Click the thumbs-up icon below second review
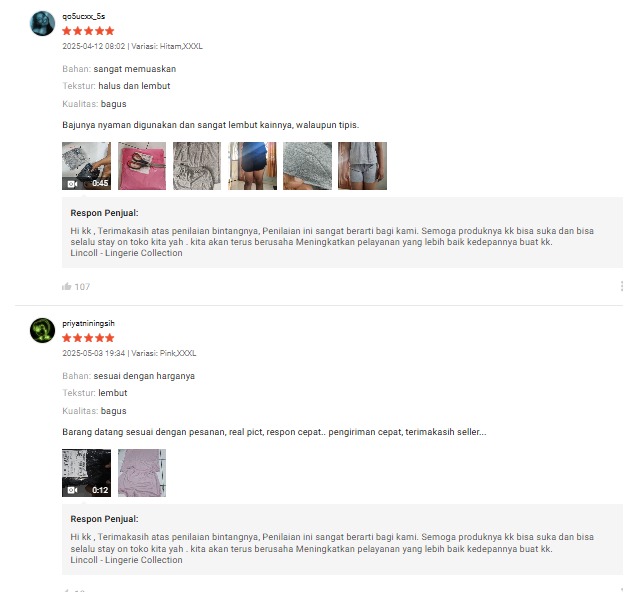Image resolution: width=637 pixels, height=592 pixels. pyautogui.click(x=67, y=590)
